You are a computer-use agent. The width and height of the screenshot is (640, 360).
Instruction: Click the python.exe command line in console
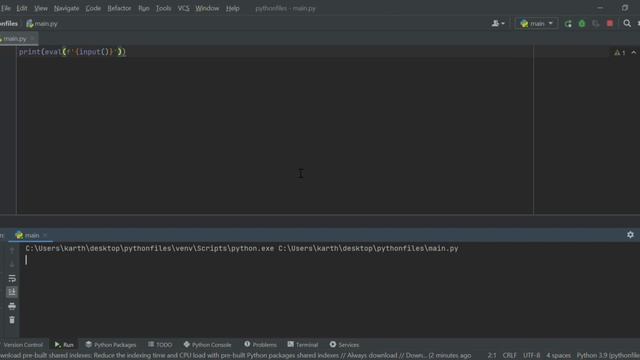pos(242,249)
